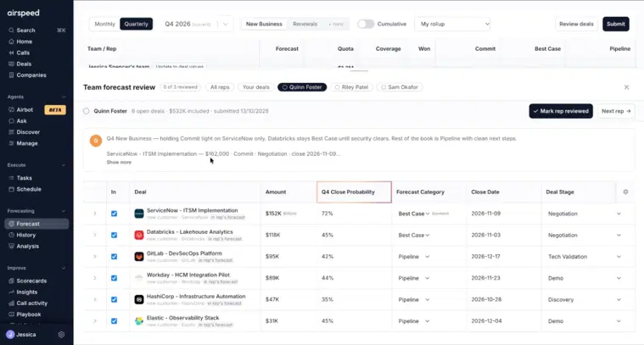Click the HashiCorp company logo
The height and width of the screenshot is (345, 644).
tap(139, 299)
